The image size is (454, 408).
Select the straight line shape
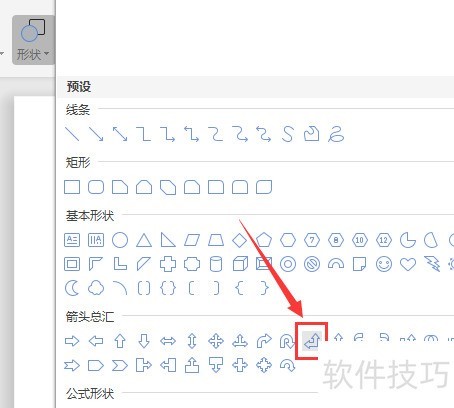(72, 134)
